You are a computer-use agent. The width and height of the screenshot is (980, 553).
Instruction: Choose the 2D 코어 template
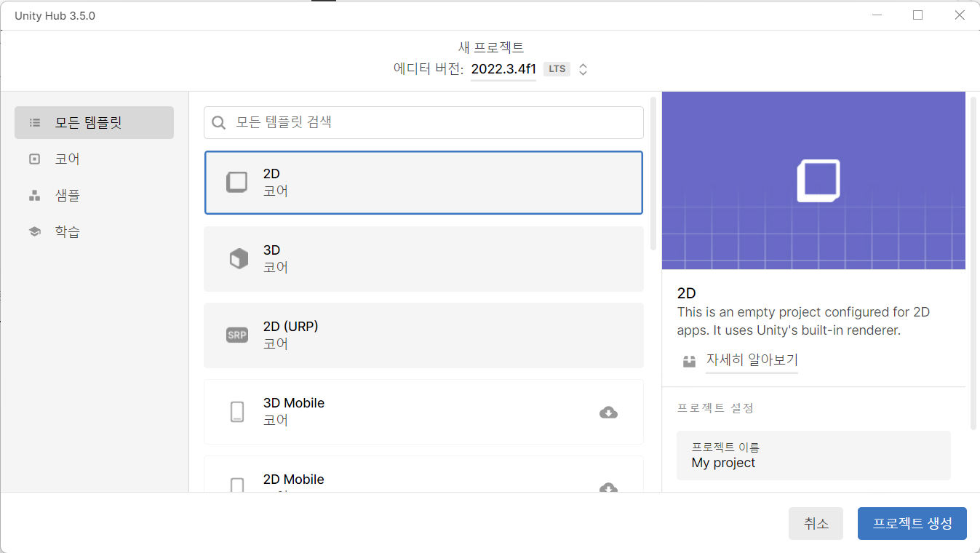423,183
